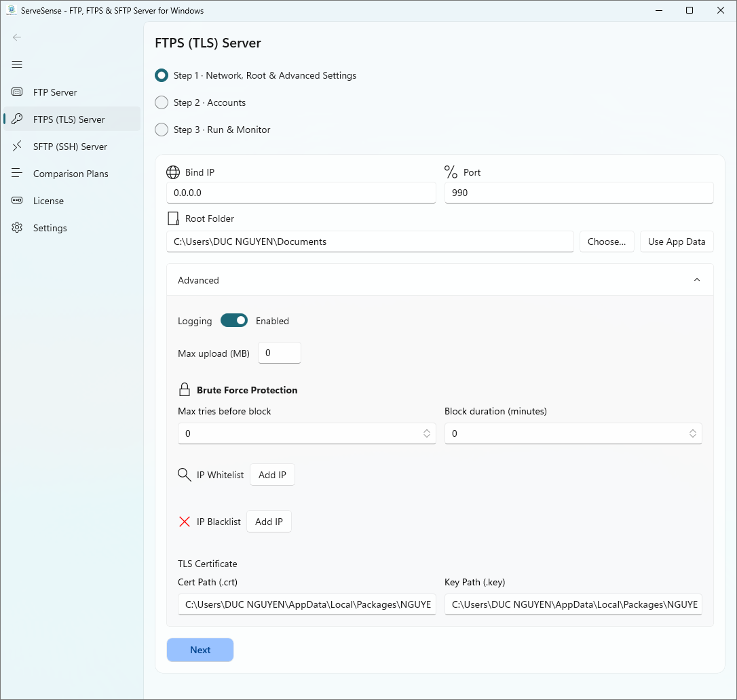Click the Max tries before block field
Screen dimensions: 737x700
307,433
